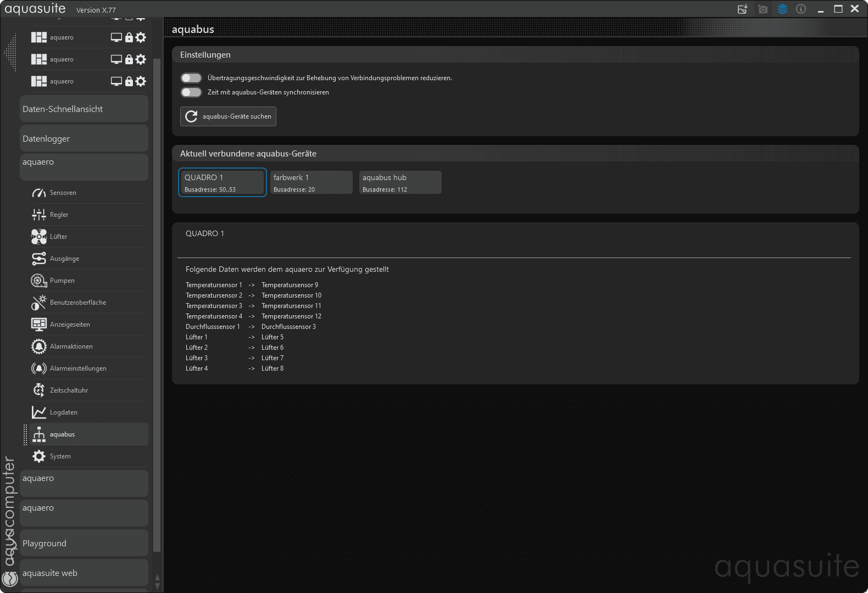Expand the Datenlogger section

[84, 138]
